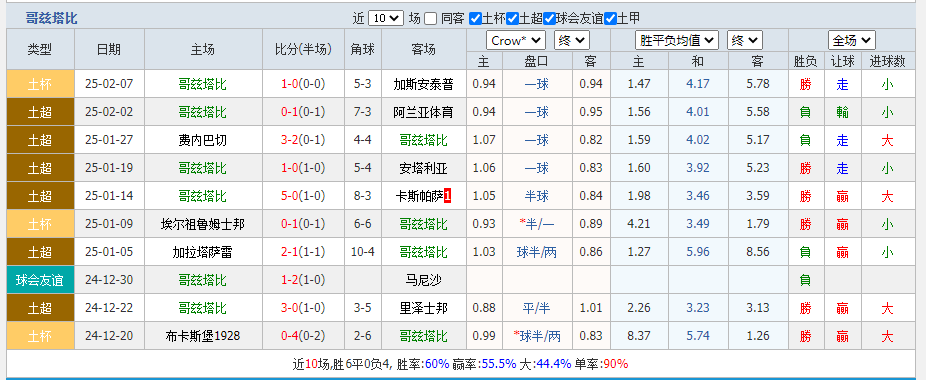Open the recent matches count dropdown showing 10
This screenshot has width=926, height=380.
pyautogui.click(x=386, y=18)
